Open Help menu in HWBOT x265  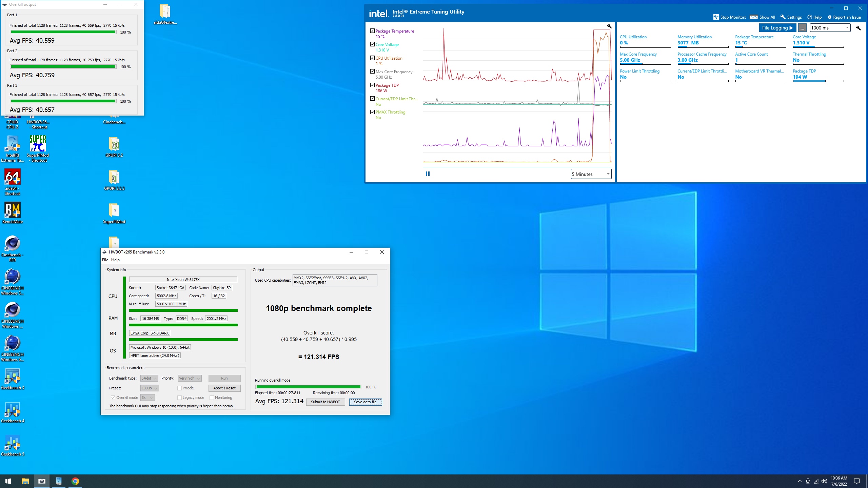[x=115, y=260]
